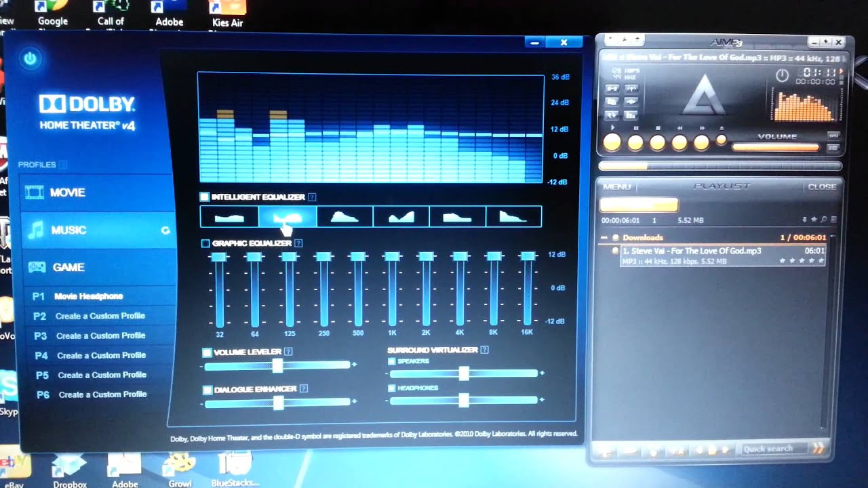868x488 pixels.
Task: Click the Headphones surround slider handle
Action: [464, 401]
